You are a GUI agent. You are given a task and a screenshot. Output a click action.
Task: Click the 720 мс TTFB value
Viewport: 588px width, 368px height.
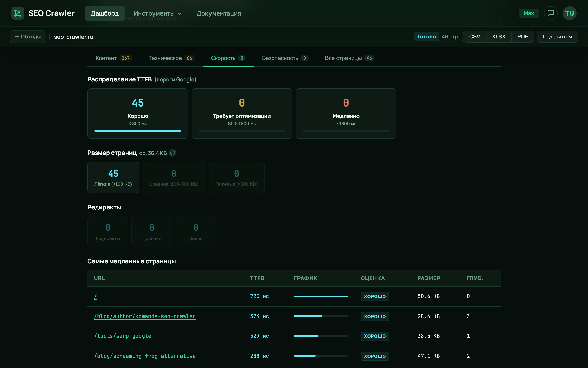(x=259, y=296)
